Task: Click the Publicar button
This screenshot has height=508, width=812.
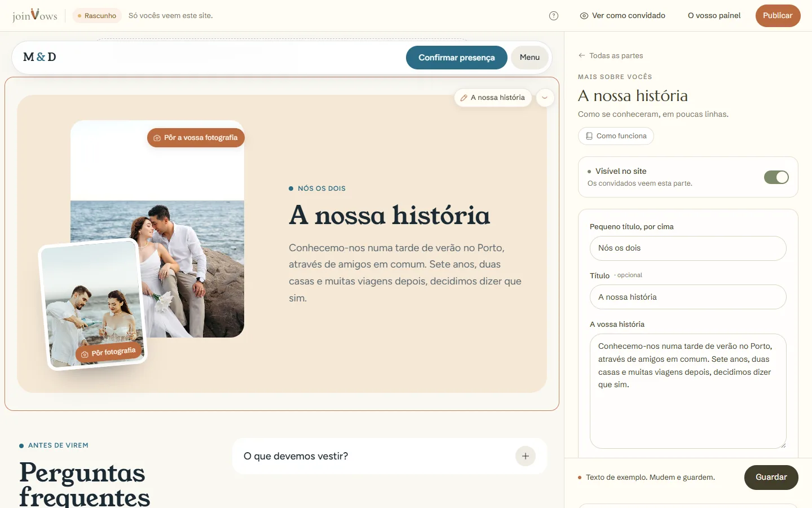Action: pyautogui.click(x=778, y=16)
